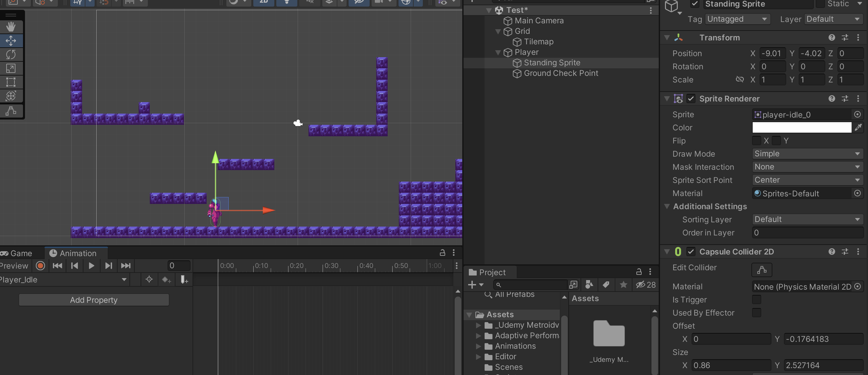Click the white Color swatch
Viewport: 868px width, 375px height.
click(x=801, y=127)
